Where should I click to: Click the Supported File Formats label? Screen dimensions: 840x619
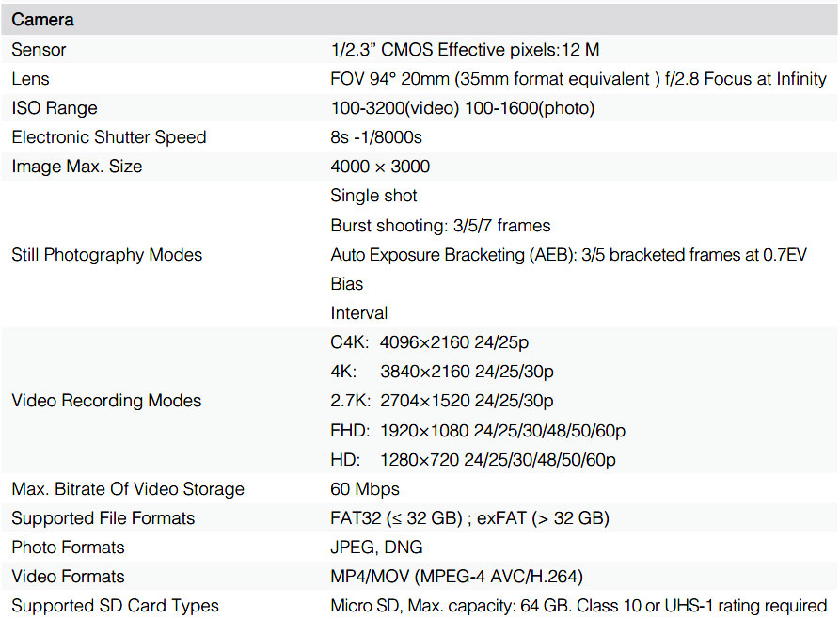tap(103, 518)
